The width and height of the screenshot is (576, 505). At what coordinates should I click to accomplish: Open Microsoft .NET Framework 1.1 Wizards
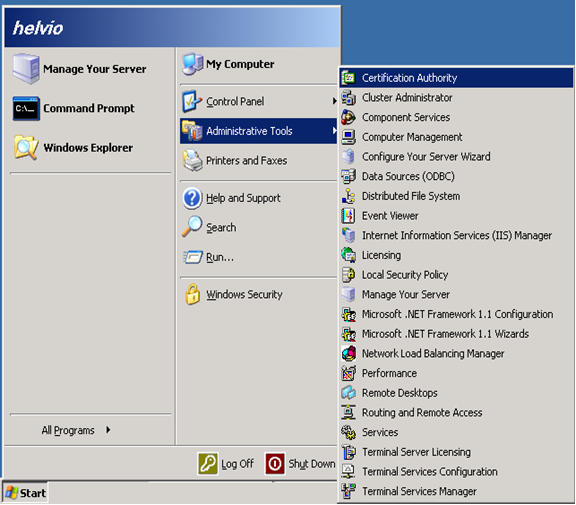(x=456, y=334)
